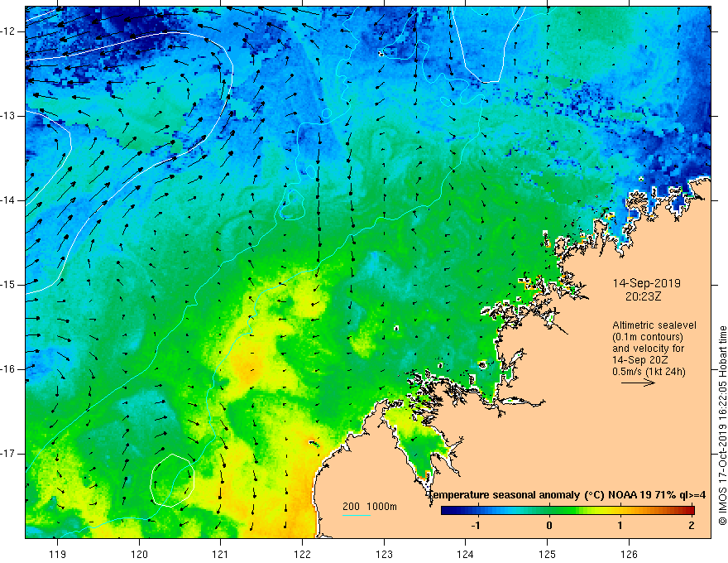Click the color bar tick label '0'

[548, 526]
